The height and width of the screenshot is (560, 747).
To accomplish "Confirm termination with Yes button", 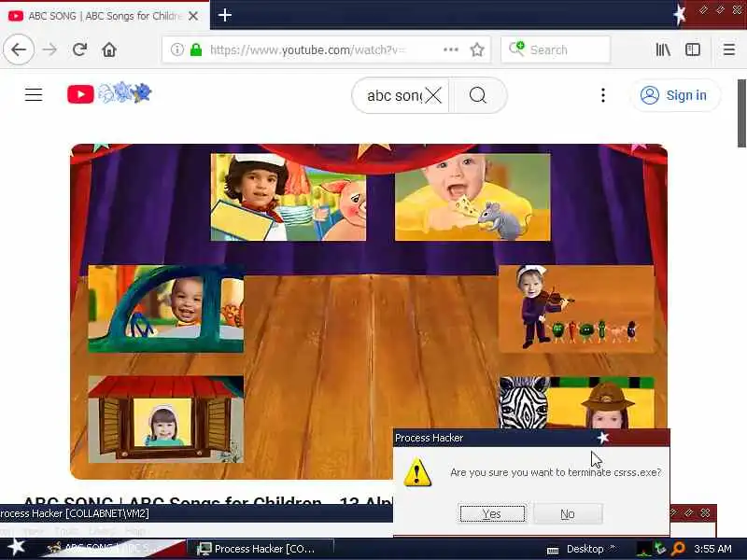I will click(492, 514).
